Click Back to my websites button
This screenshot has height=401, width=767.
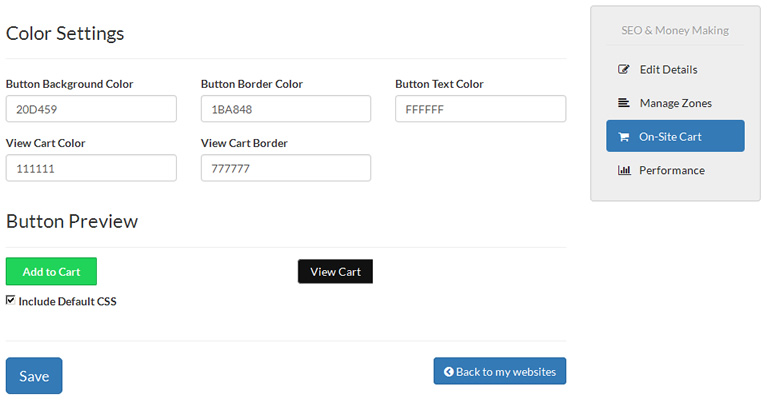[500, 371]
